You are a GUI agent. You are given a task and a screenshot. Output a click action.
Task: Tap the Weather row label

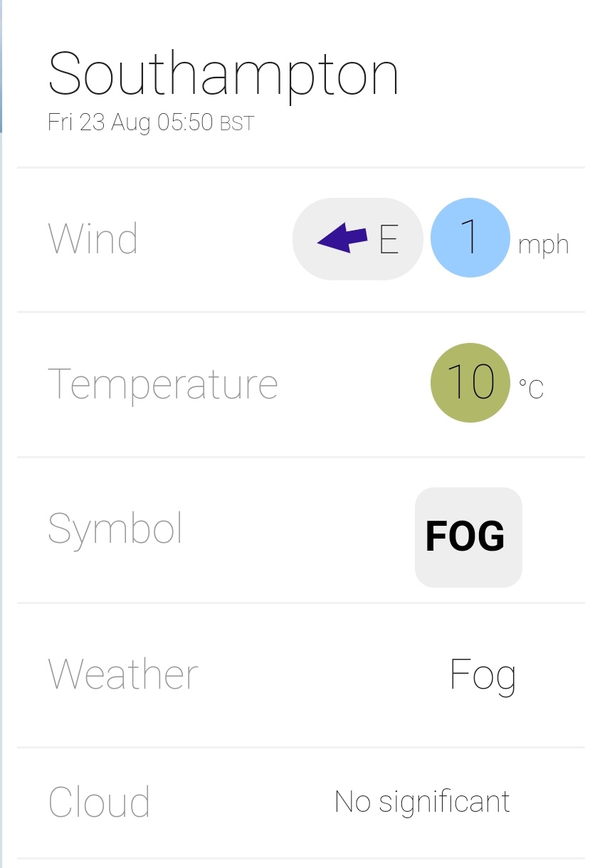click(x=122, y=674)
